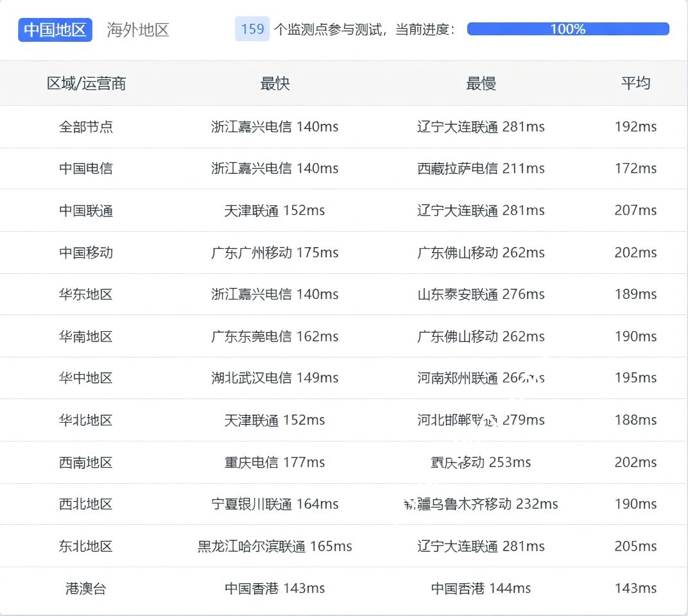Click the 100% progress bar
The height and width of the screenshot is (616, 688).
click(567, 29)
